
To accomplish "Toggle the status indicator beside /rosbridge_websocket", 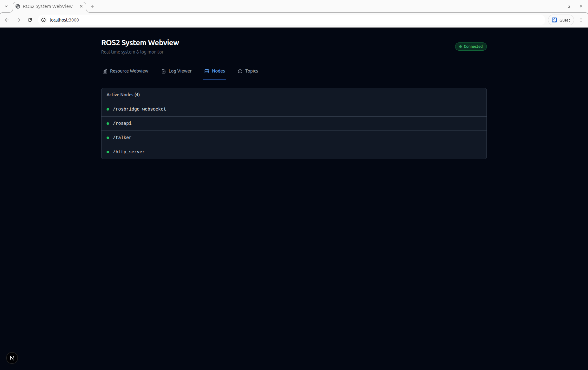I will tap(108, 109).
